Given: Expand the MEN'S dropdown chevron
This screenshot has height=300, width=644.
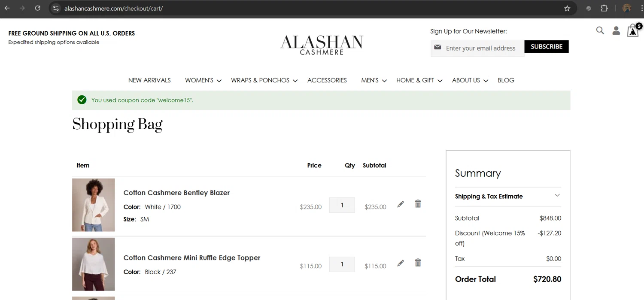Looking at the screenshot, I should point(384,81).
